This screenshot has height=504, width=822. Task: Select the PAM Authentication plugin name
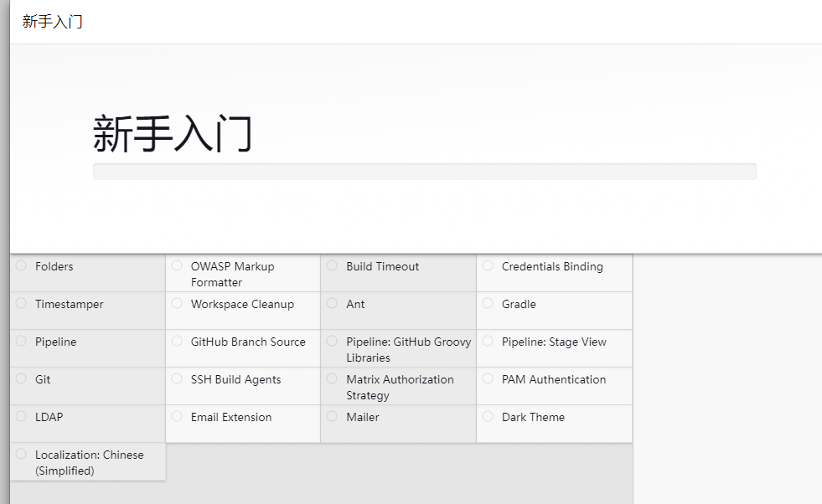(554, 379)
